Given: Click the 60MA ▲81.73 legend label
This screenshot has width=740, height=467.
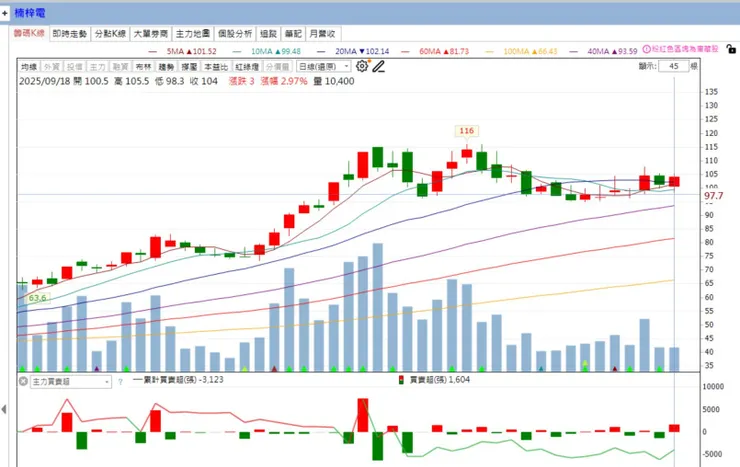Looking at the screenshot, I should point(444,51).
